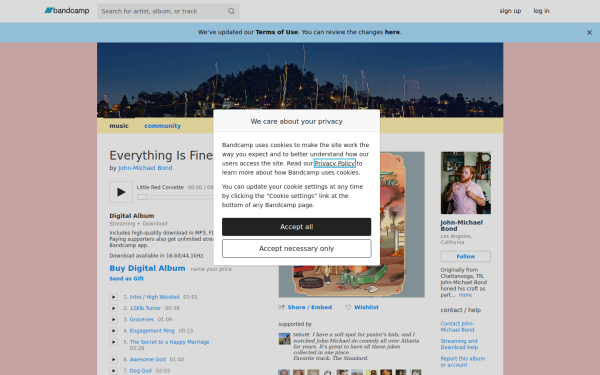
Task: Play track 1 Intro / High Waisted
Action: click(113, 297)
